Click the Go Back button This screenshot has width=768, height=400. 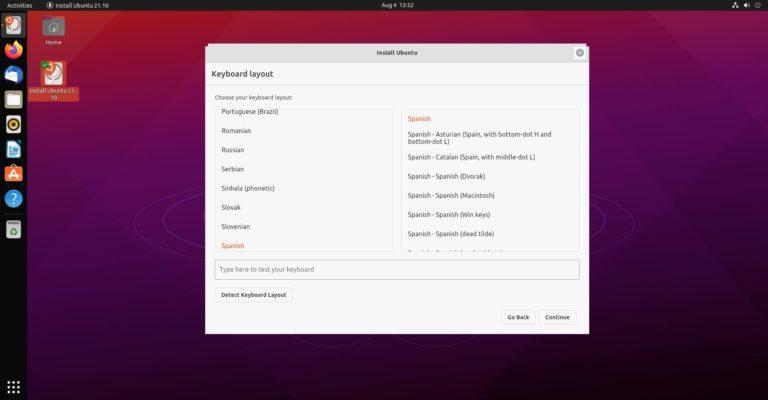point(518,317)
